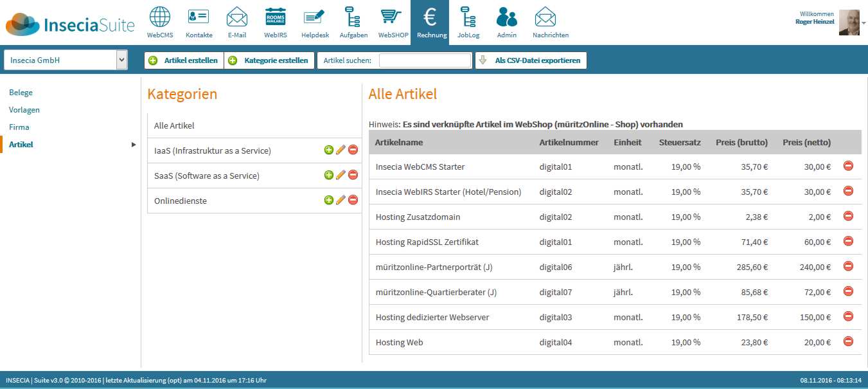The width and height of the screenshot is (868, 389).
Task: Add article to SaaS category plus icon
Action: point(329,175)
